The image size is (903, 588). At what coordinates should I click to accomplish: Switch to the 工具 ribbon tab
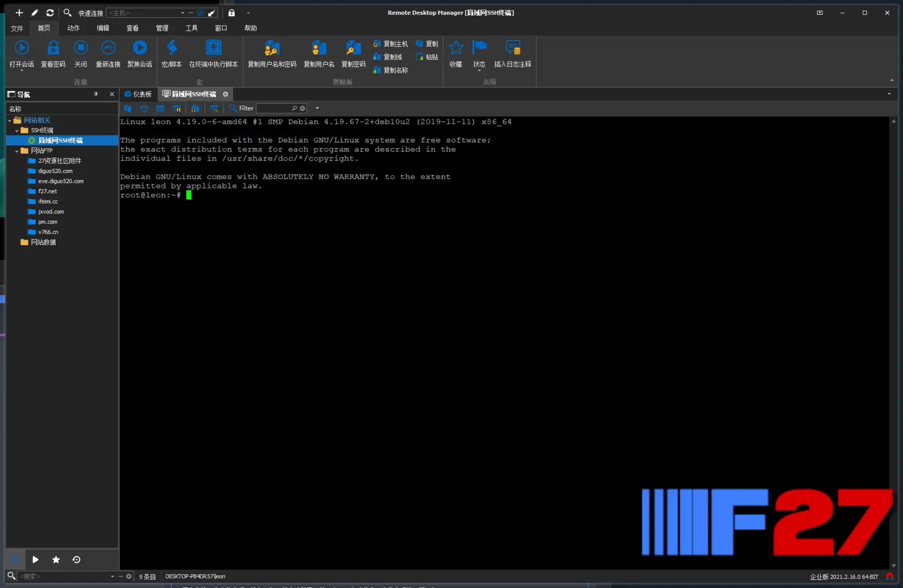191,28
